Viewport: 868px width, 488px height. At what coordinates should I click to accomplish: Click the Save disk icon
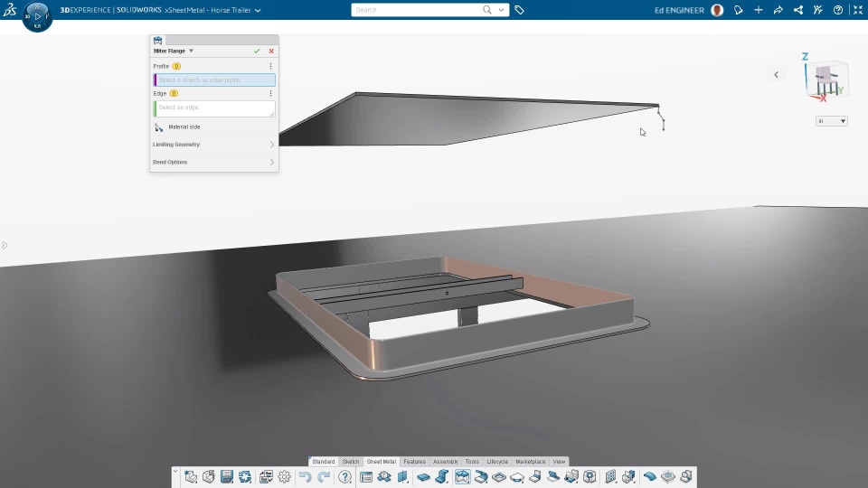pyautogui.click(x=227, y=477)
